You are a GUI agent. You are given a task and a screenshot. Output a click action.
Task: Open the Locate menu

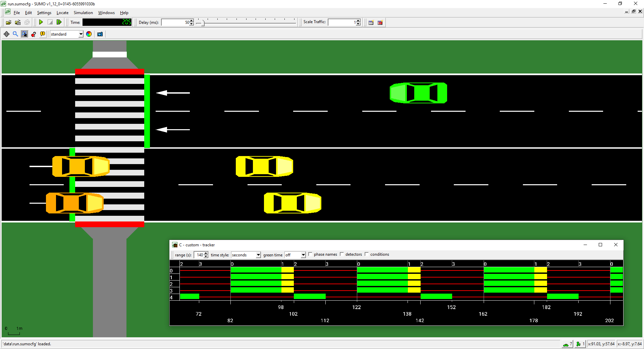click(x=62, y=12)
